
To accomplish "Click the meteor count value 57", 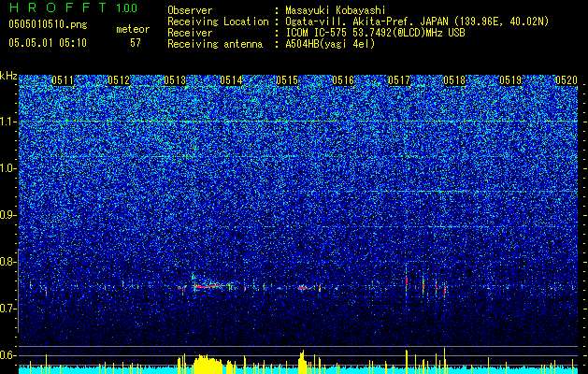I will 136,43.
